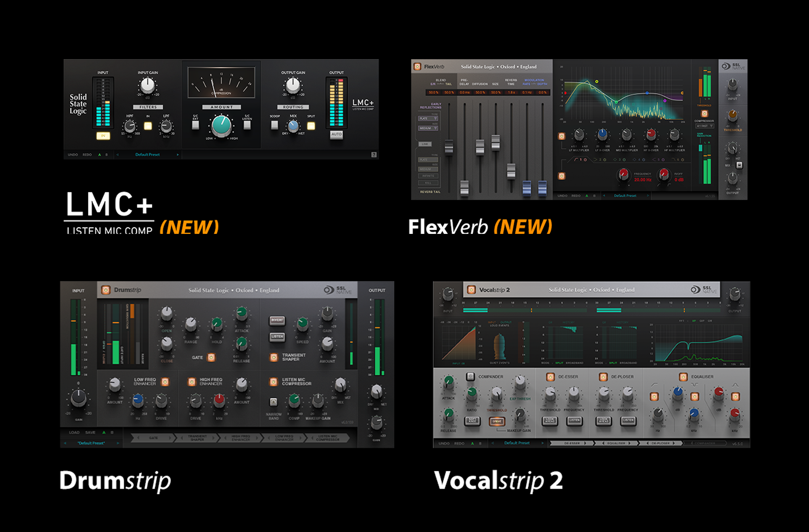Image resolution: width=809 pixels, height=532 pixels.
Task: Toggle Vocalstrip 2 main power button
Action: 471,290
